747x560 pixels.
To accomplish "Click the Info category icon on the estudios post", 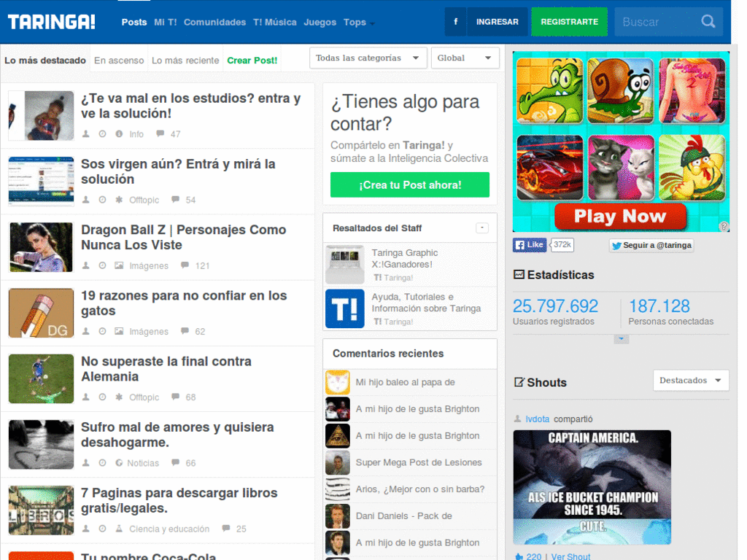I will (x=119, y=134).
